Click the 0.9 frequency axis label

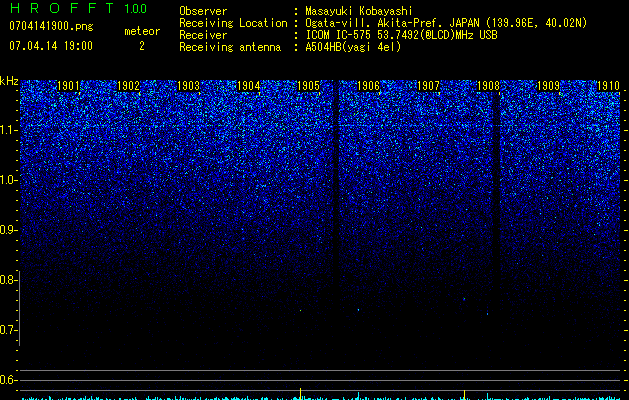[9, 230]
